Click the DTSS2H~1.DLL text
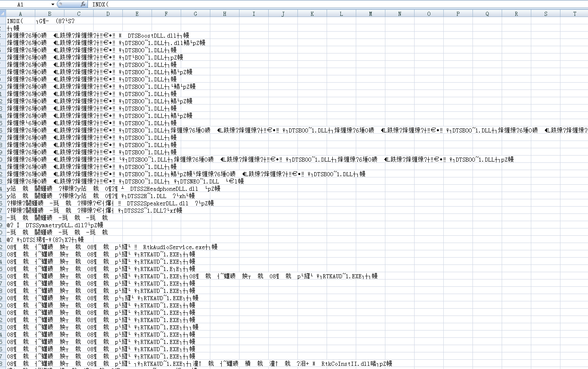Viewport: 588px width, 369px height. [147, 196]
